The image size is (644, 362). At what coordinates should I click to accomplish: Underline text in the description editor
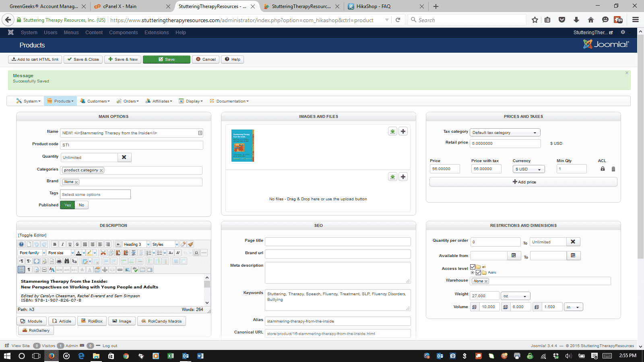(70, 244)
